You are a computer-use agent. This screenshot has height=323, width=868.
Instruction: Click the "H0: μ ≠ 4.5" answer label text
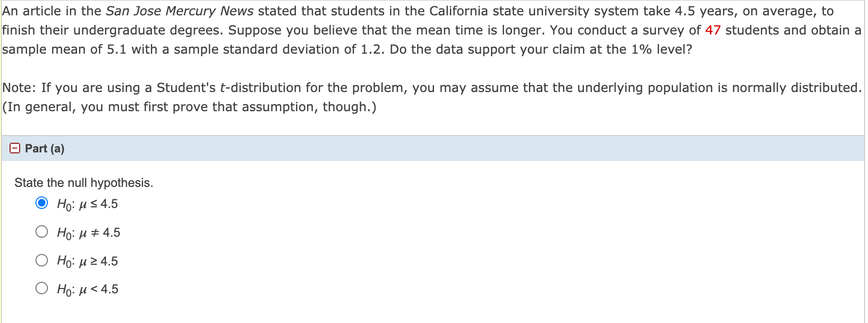coord(89,233)
